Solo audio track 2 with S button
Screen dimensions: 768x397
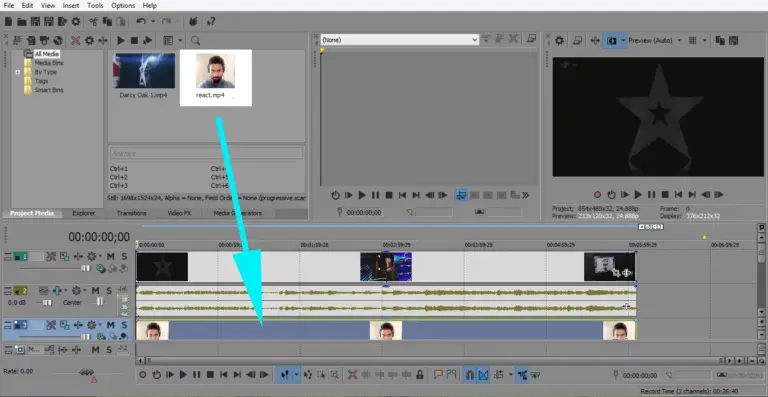109,291
